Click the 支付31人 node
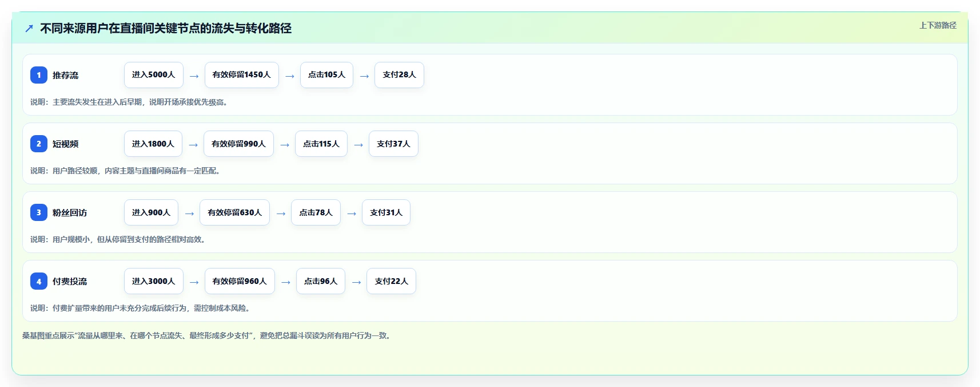This screenshot has width=980, height=387. tap(386, 212)
